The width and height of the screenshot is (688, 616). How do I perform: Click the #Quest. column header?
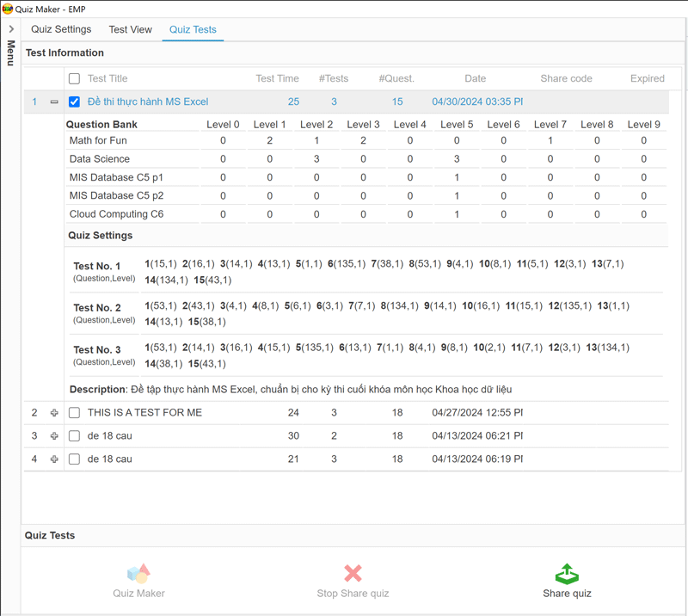click(396, 78)
